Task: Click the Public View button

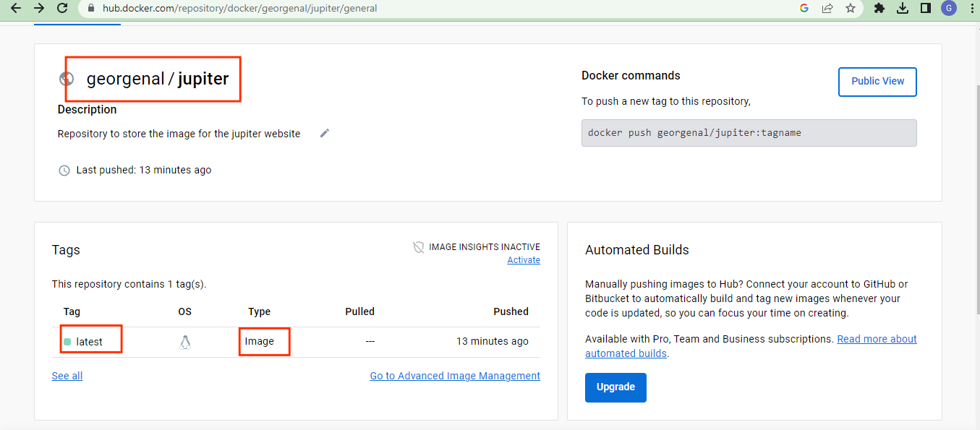Action: point(877,82)
